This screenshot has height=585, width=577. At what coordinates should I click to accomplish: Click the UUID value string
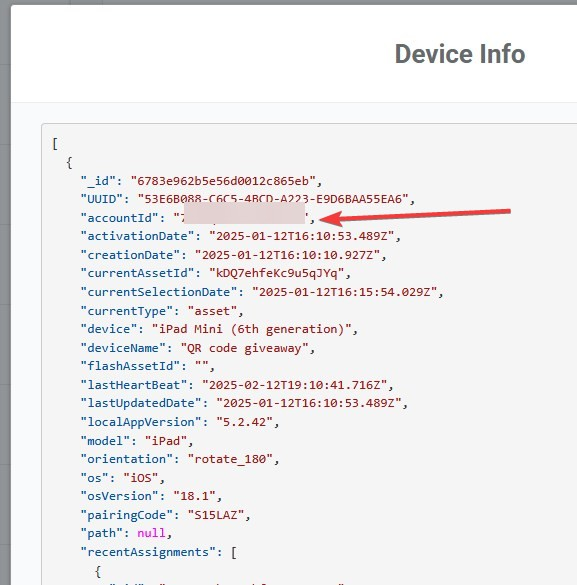[x=273, y=199]
